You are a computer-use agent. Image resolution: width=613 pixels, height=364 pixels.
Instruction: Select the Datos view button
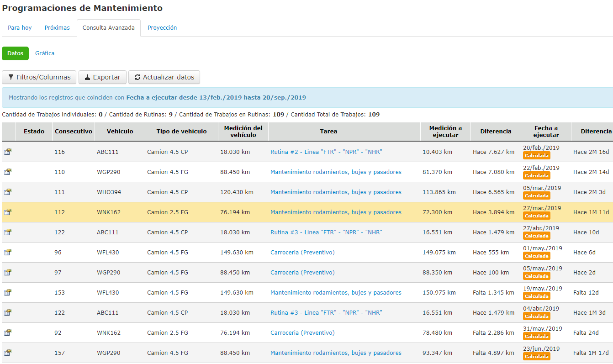15,53
